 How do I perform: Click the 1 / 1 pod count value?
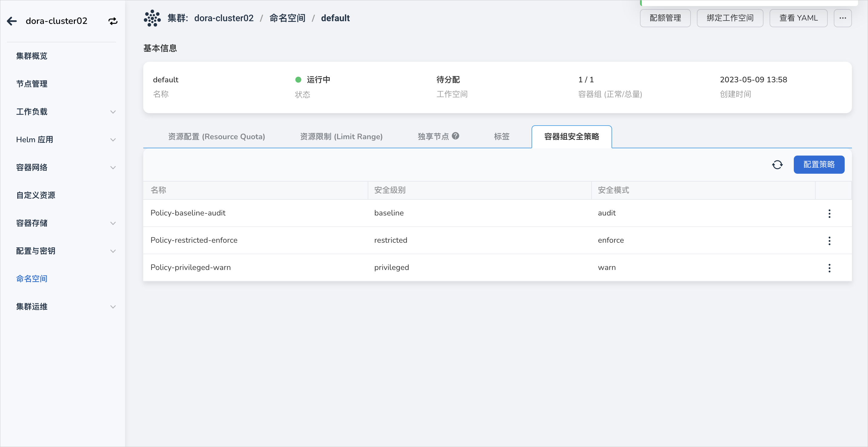pos(586,80)
